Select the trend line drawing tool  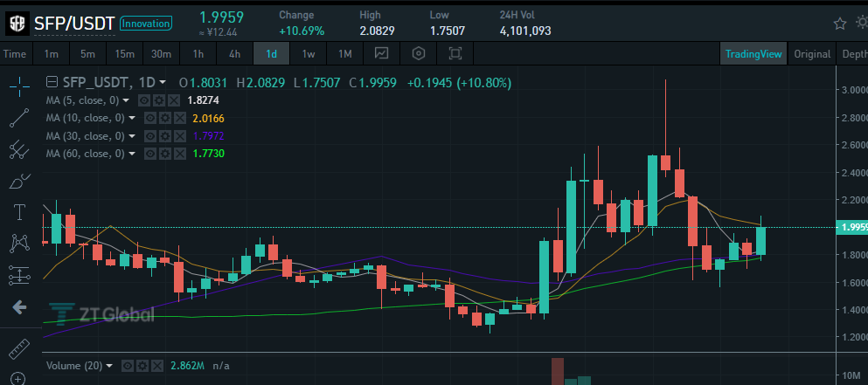tap(20, 117)
